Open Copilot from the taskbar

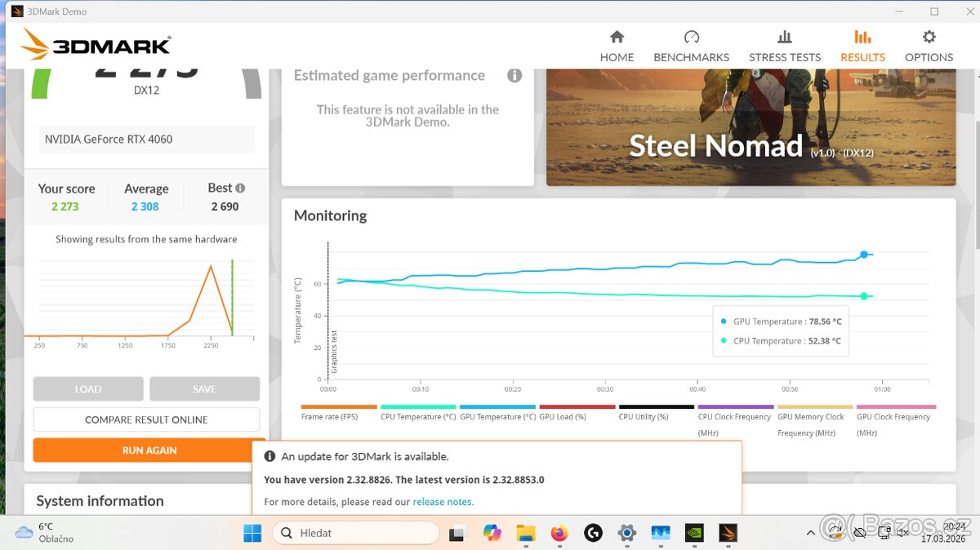coord(492,533)
